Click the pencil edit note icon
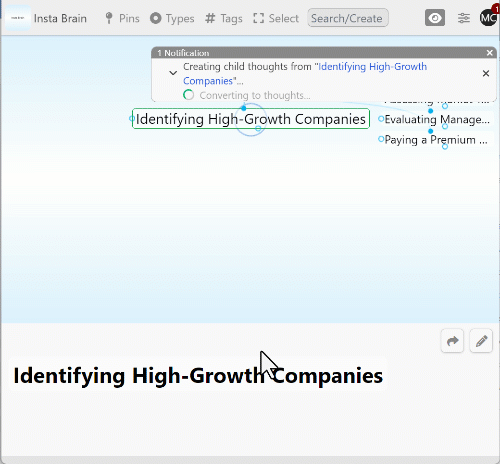Image resolution: width=500 pixels, height=464 pixels. [x=481, y=341]
